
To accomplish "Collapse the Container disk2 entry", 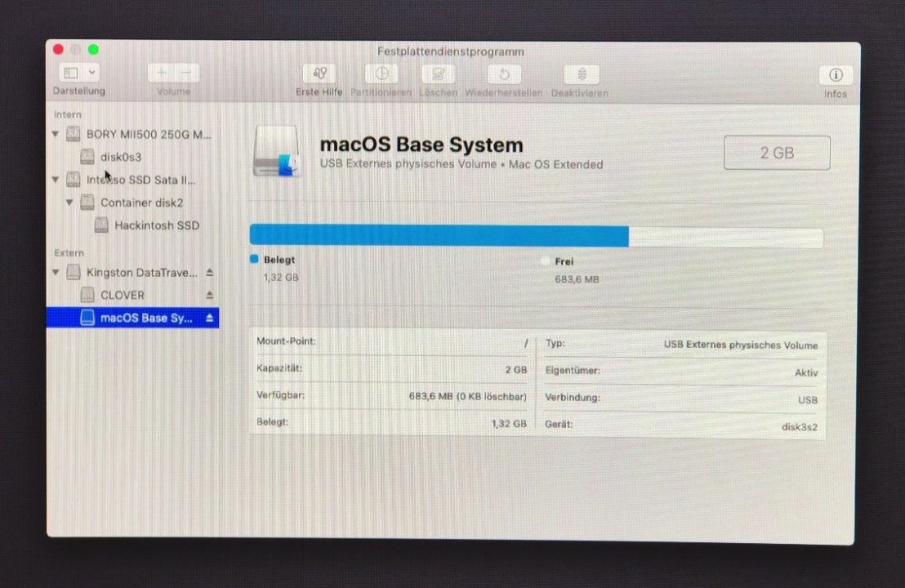I will (x=69, y=203).
